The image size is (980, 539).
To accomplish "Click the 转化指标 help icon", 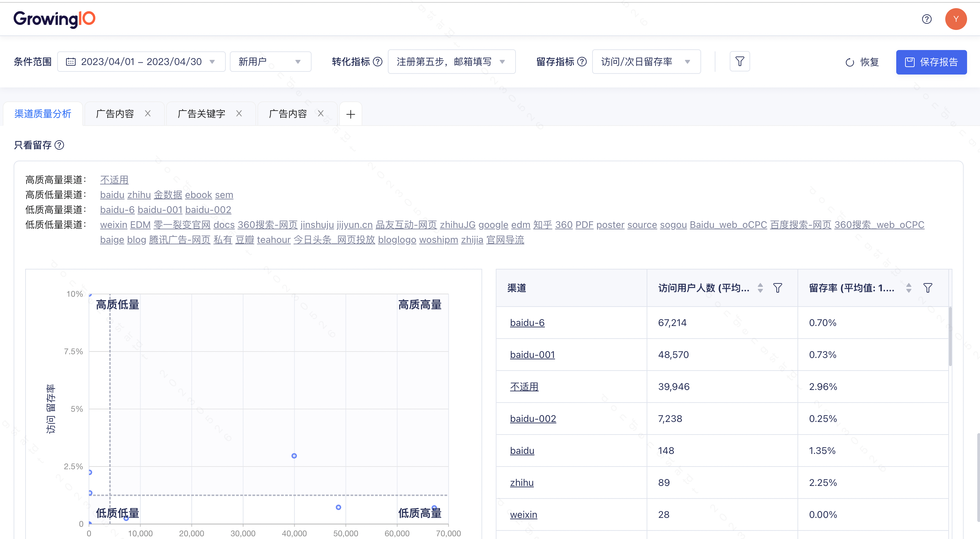I will [377, 62].
